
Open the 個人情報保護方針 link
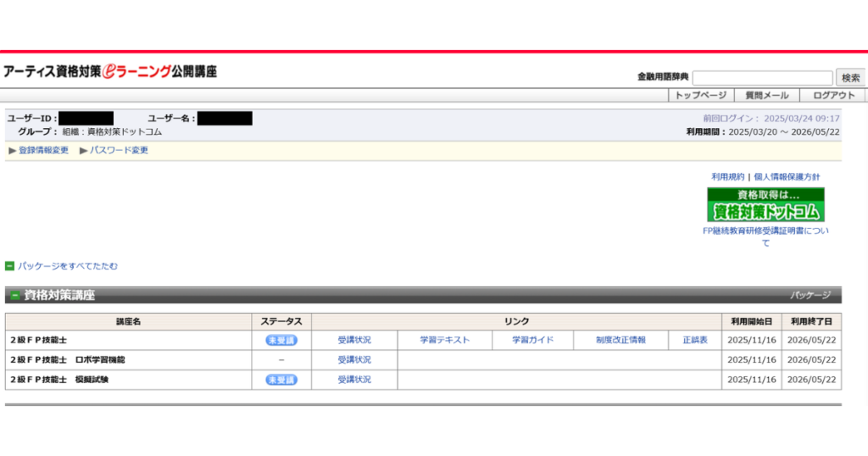[x=787, y=176]
